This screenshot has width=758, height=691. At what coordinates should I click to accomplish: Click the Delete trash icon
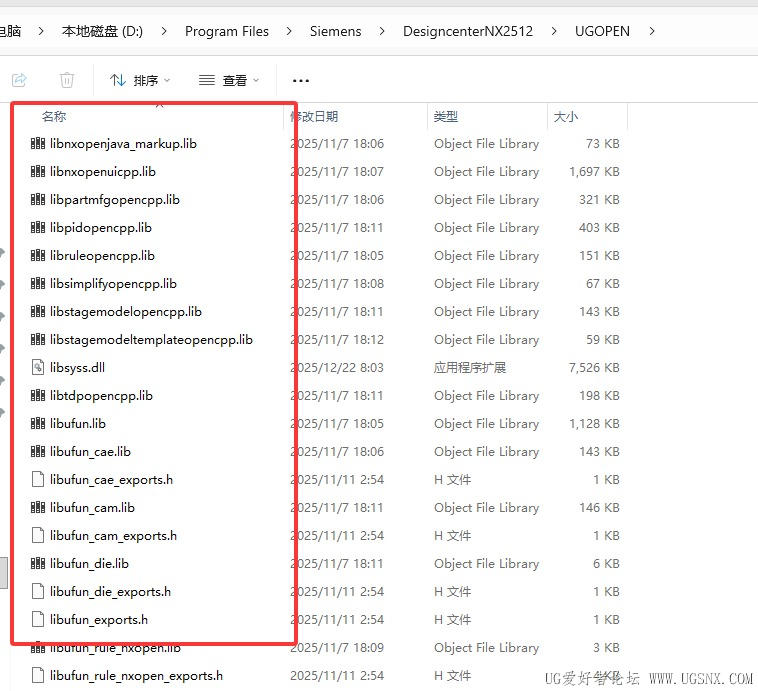67,80
